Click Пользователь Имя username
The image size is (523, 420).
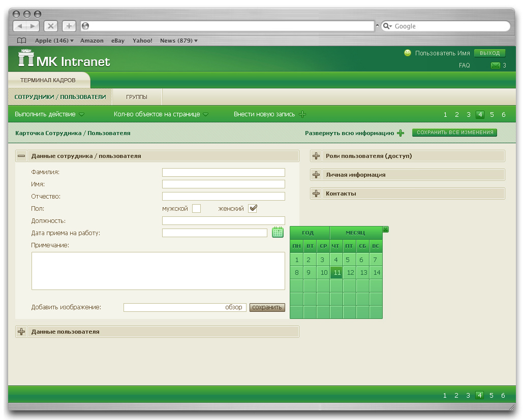442,53
